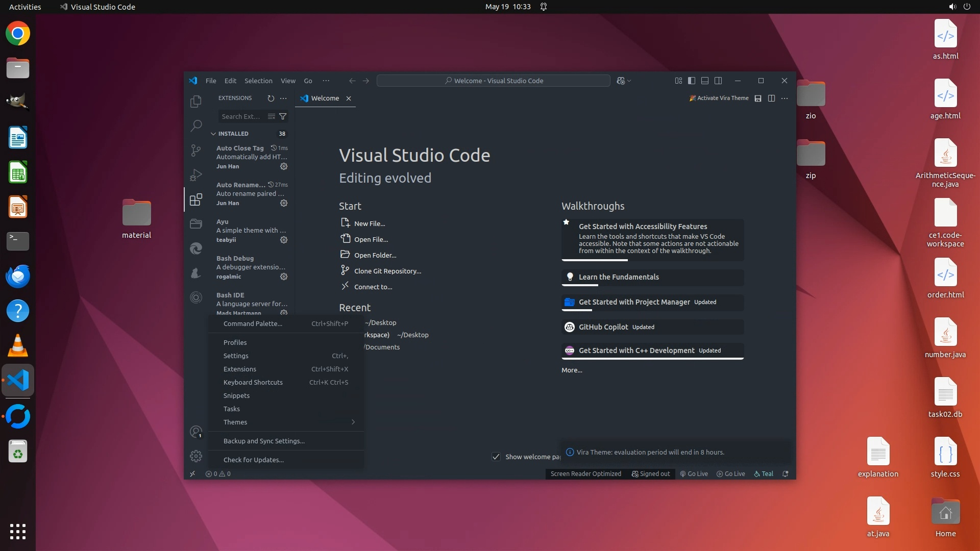This screenshot has height=551, width=980.
Task: Collapse the INSTALLED extensions section
Action: 213,134
